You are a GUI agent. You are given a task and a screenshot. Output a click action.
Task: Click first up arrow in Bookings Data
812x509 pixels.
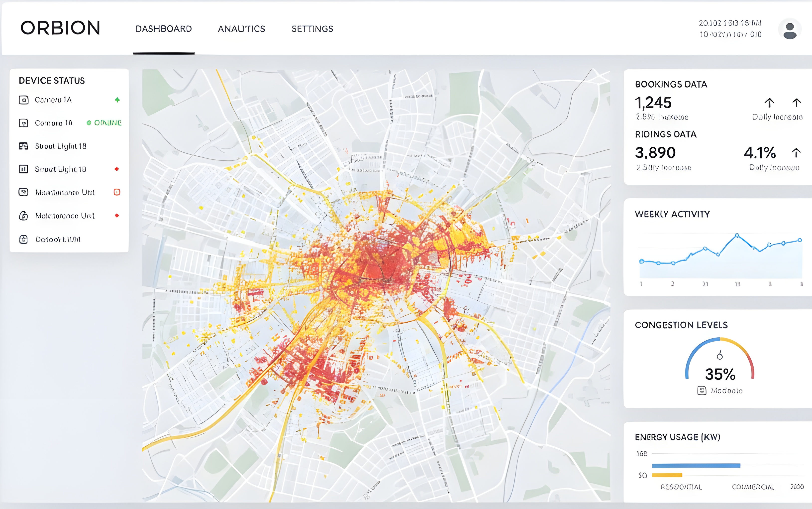pos(769,103)
